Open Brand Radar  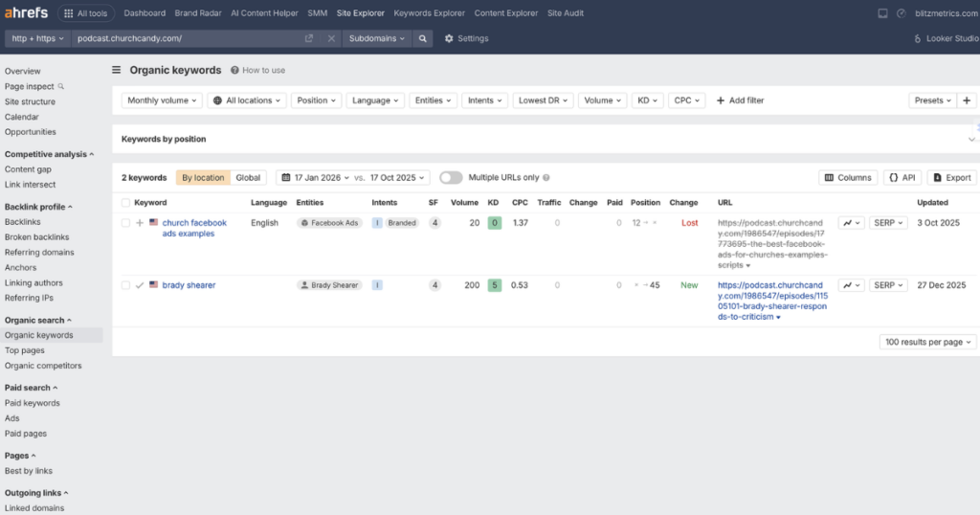[x=198, y=13]
